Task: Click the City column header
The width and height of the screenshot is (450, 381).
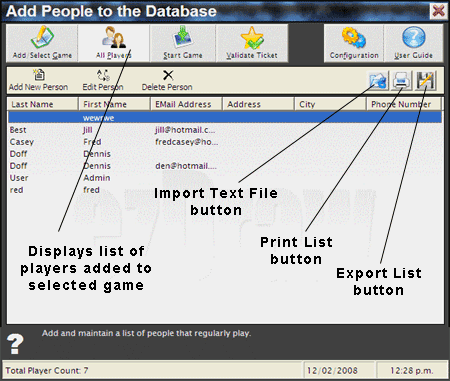Action: pos(330,104)
